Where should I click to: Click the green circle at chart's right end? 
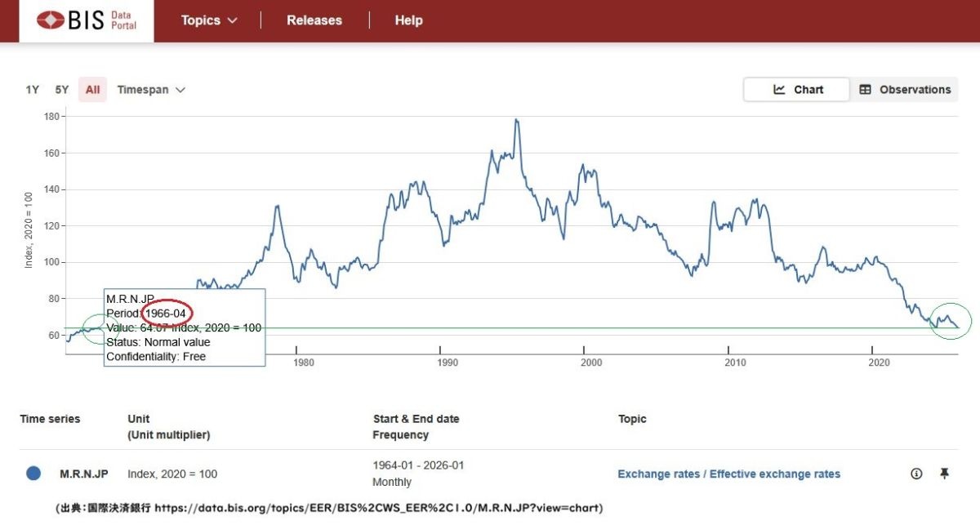click(x=951, y=321)
